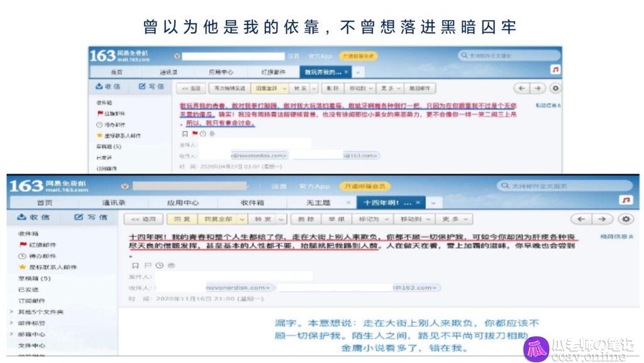
Task: Click the 删除 button in lower window
Action: coord(306,220)
